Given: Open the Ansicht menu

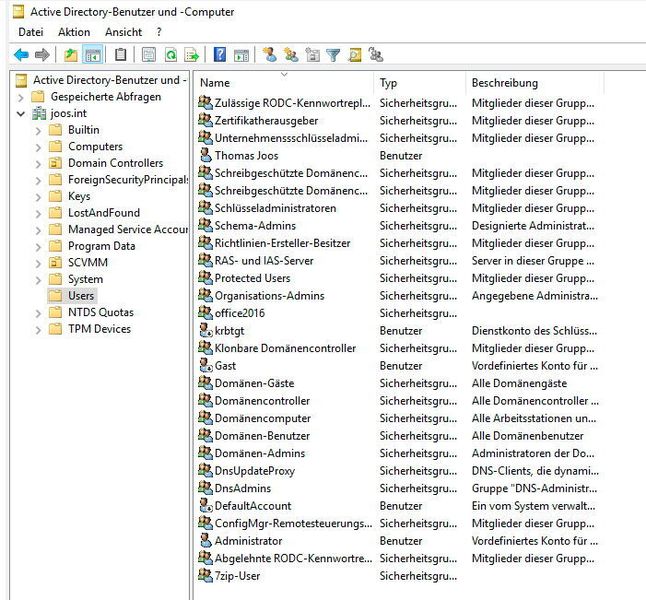Looking at the screenshot, I should (124, 32).
